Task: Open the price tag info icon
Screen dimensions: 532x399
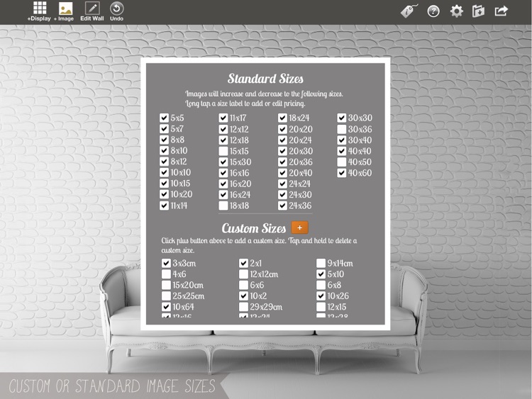Action: [409, 11]
